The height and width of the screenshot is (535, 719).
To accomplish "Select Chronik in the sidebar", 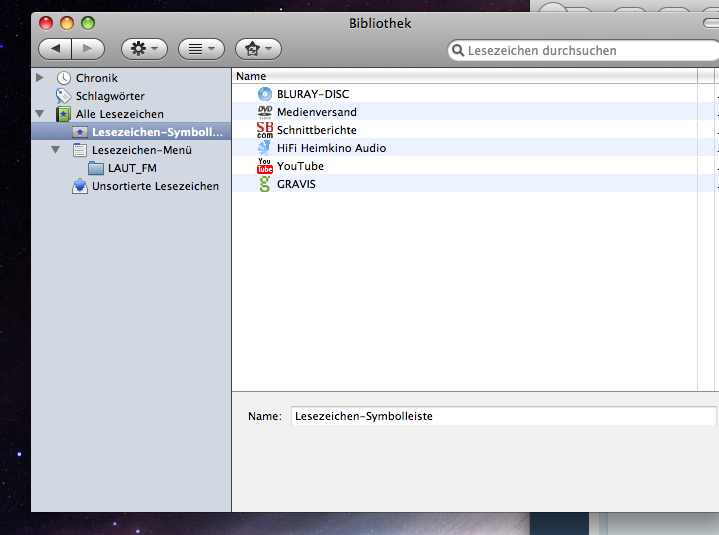I will (x=97, y=78).
